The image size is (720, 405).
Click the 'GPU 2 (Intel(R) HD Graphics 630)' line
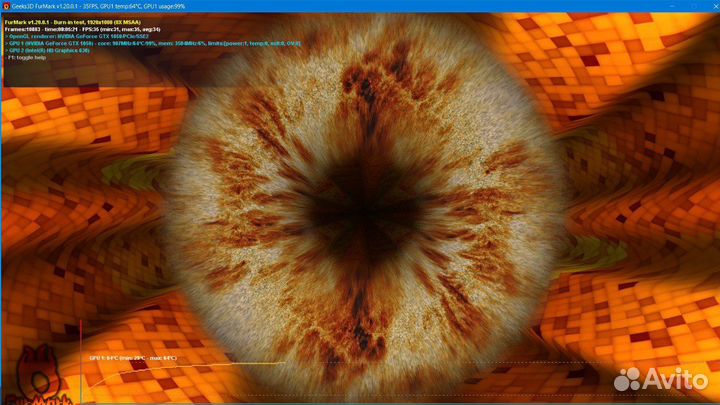47,51
